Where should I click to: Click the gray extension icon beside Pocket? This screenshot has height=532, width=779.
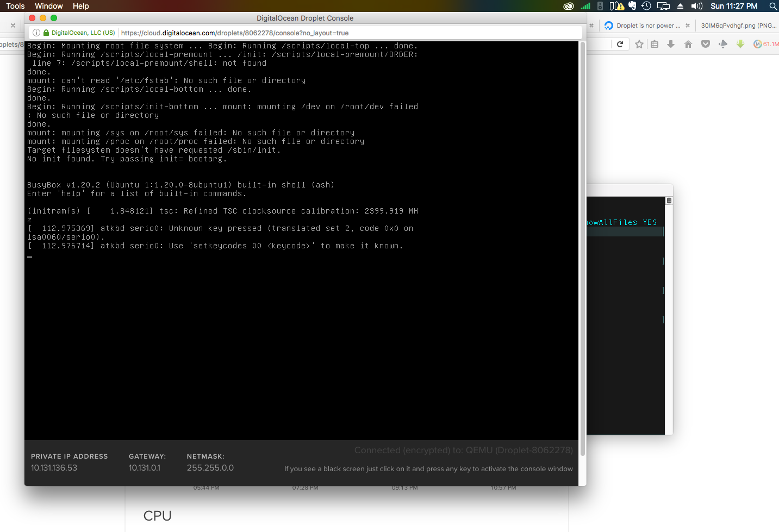[x=723, y=44]
